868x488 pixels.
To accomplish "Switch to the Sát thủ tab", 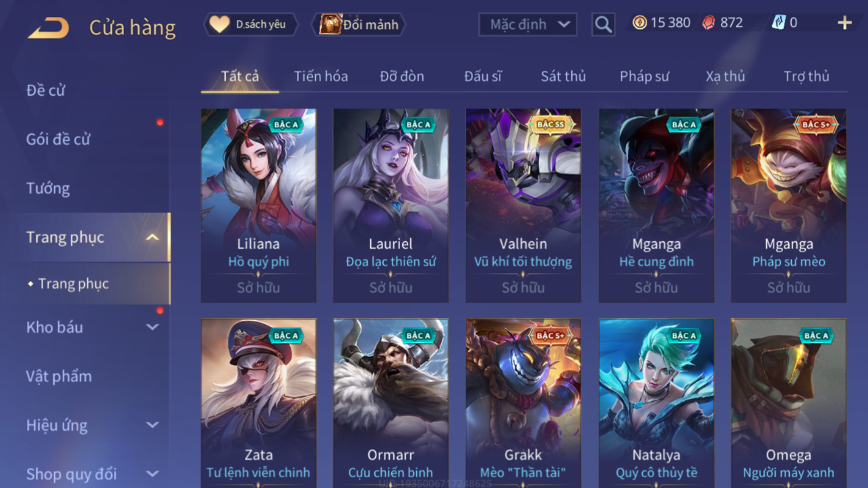I will [x=563, y=76].
